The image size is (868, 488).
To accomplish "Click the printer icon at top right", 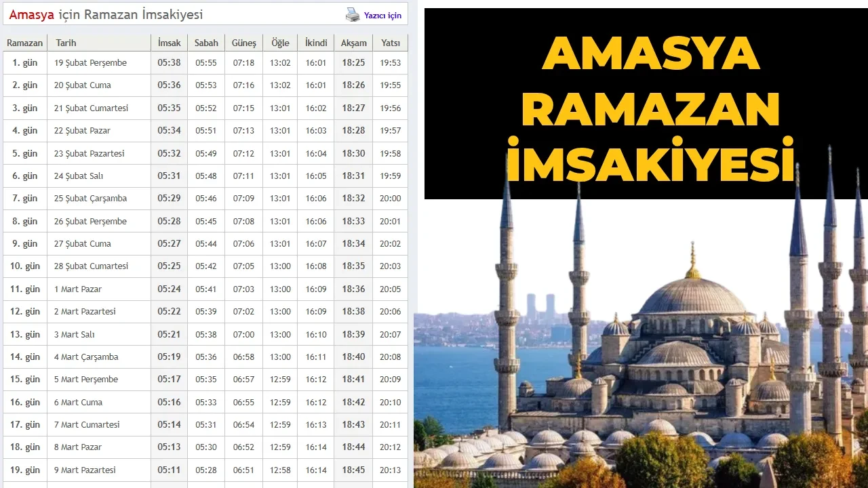I will pyautogui.click(x=354, y=14).
